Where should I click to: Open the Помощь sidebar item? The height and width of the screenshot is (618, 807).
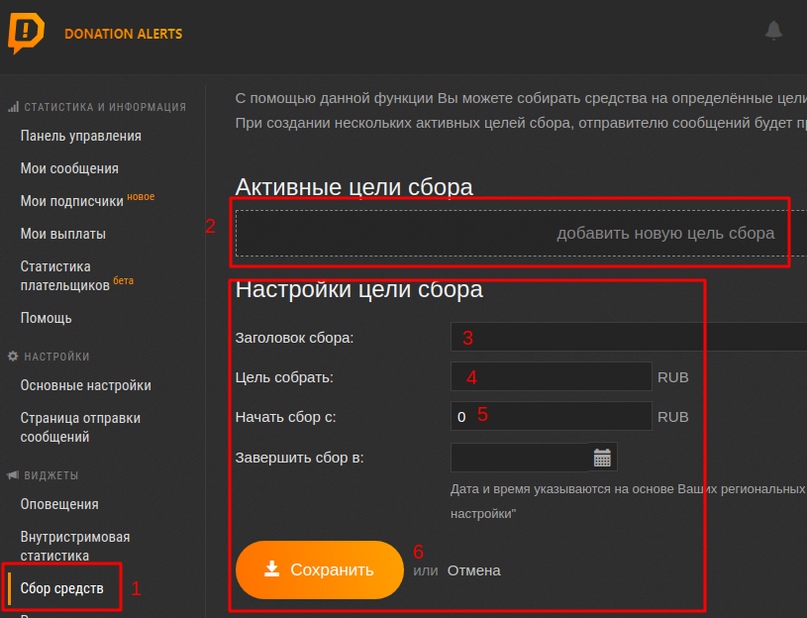point(46,318)
